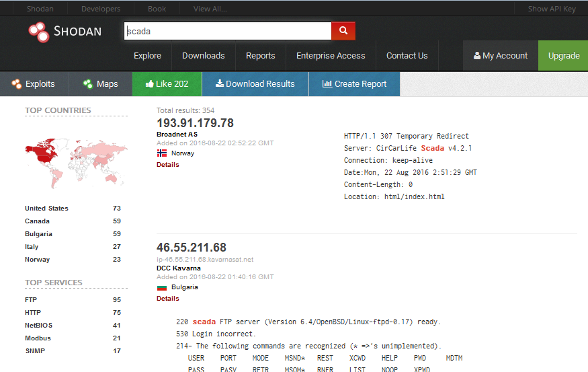The width and height of the screenshot is (588, 372).
Task: Click the highlighted Scada in server header
Action: tap(432, 148)
